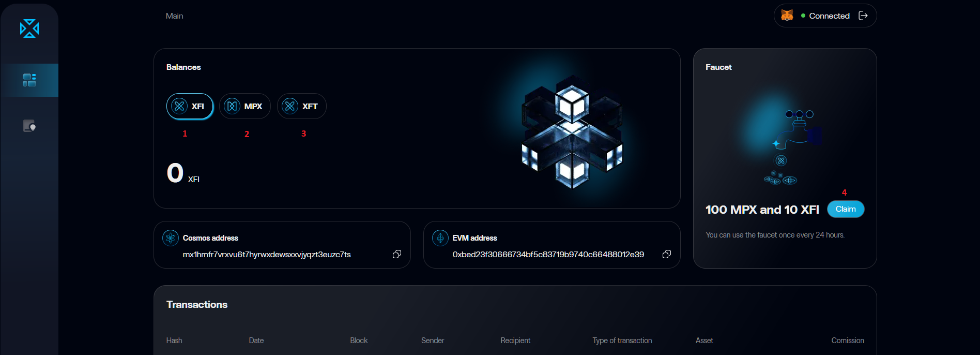Open the dashboard page from the sidebar
The image size is (980, 355).
pyautogui.click(x=29, y=80)
